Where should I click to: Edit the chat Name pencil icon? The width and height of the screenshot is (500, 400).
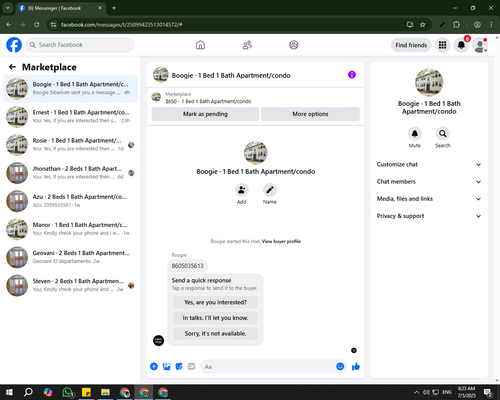pos(270,190)
